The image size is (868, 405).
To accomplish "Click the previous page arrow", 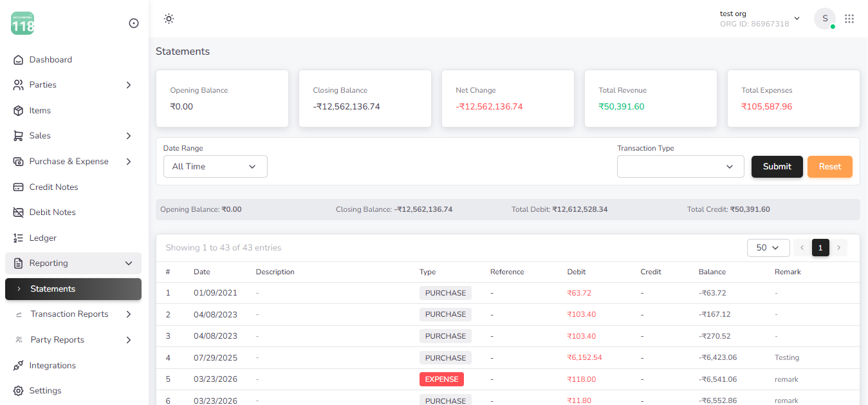I will tap(802, 248).
